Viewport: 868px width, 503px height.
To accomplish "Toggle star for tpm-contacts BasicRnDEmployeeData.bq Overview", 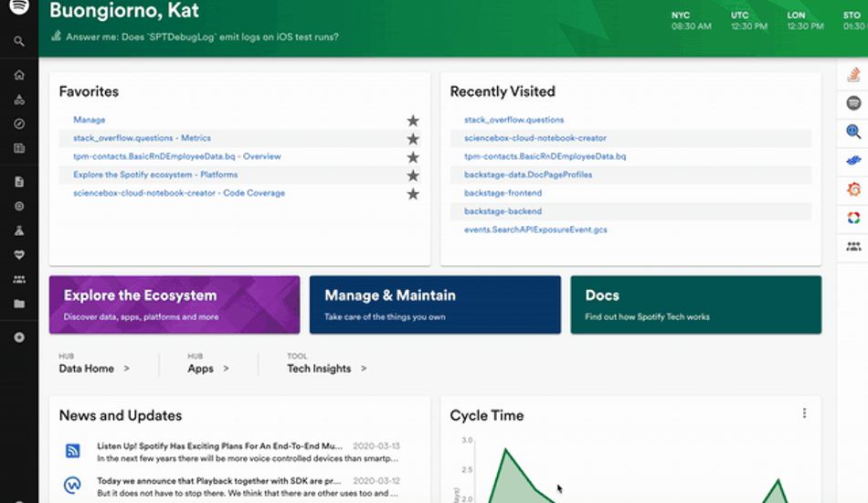I will coord(413,156).
